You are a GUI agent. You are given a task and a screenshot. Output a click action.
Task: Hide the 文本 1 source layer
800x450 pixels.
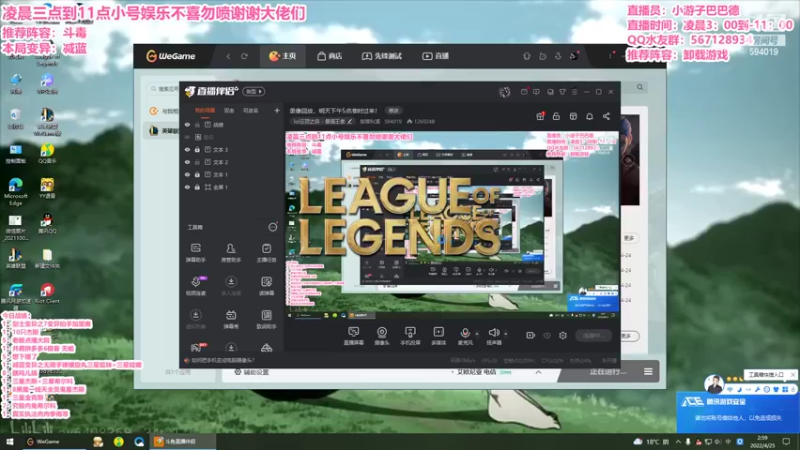pyautogui.click(x=187, y=174)
